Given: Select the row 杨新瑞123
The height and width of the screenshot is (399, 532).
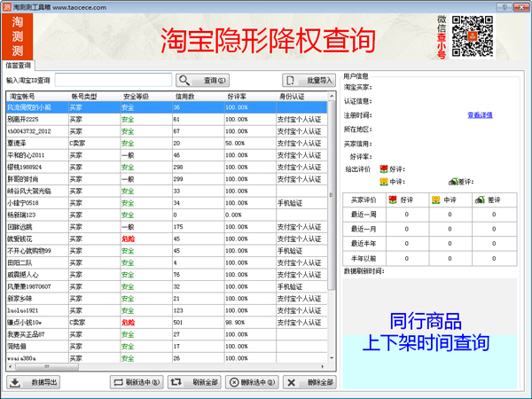Looking at the screenshot, I should point(167,215).
